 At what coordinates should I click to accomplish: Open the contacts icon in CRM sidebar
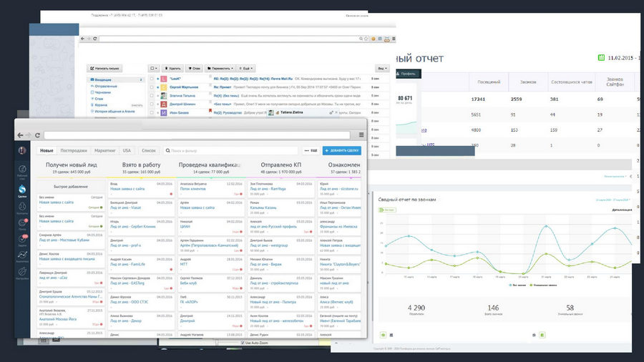tap(22, 206)
